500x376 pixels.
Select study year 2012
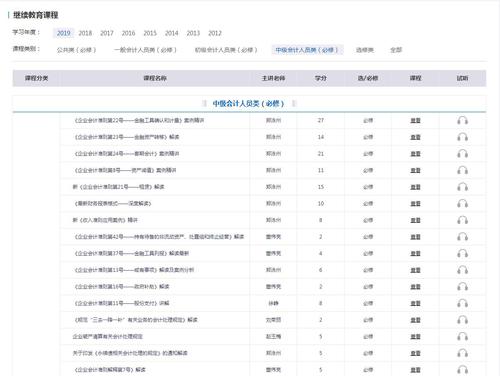(x=215, y=33)
